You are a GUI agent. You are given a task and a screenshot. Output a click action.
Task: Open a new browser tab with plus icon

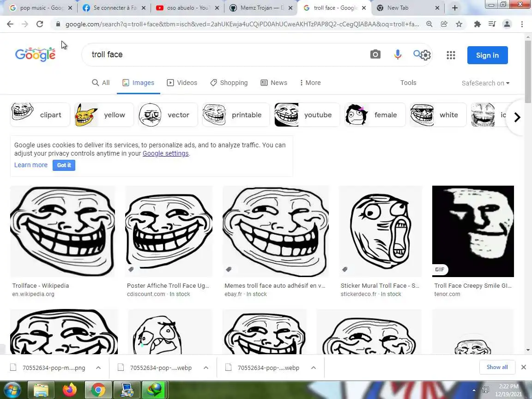(x=455, y=8)
